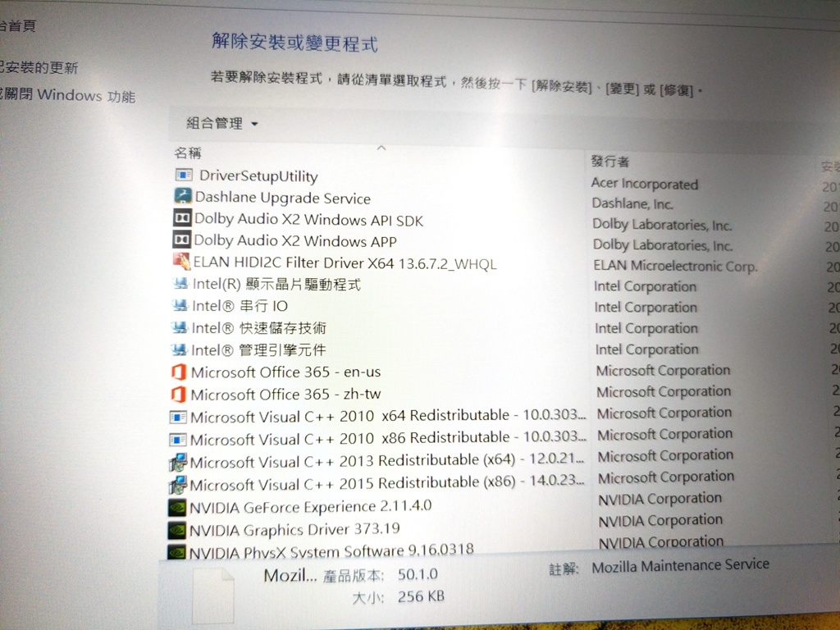Select NVIDIA PhysX System Software icon
This screenshot has width=840, height=630.
(x=177, y=552)
